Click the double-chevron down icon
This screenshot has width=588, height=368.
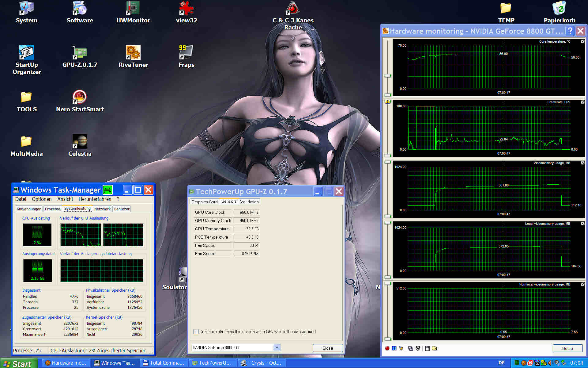[418, 348]
